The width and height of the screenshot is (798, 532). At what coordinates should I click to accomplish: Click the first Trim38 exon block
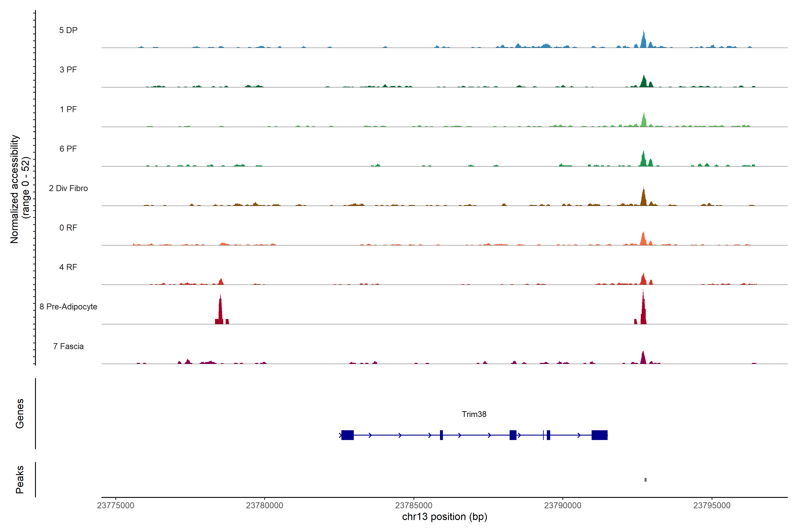tap(347, 435)
